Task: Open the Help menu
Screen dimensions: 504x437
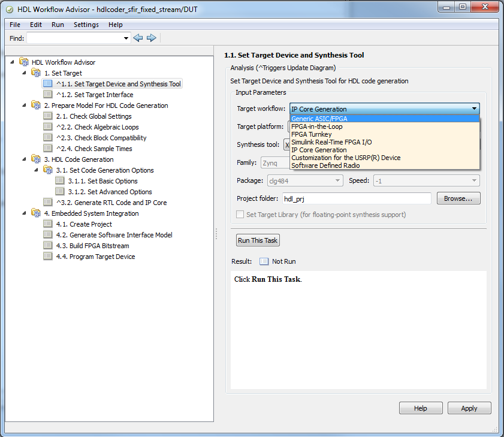Action: 116,25
